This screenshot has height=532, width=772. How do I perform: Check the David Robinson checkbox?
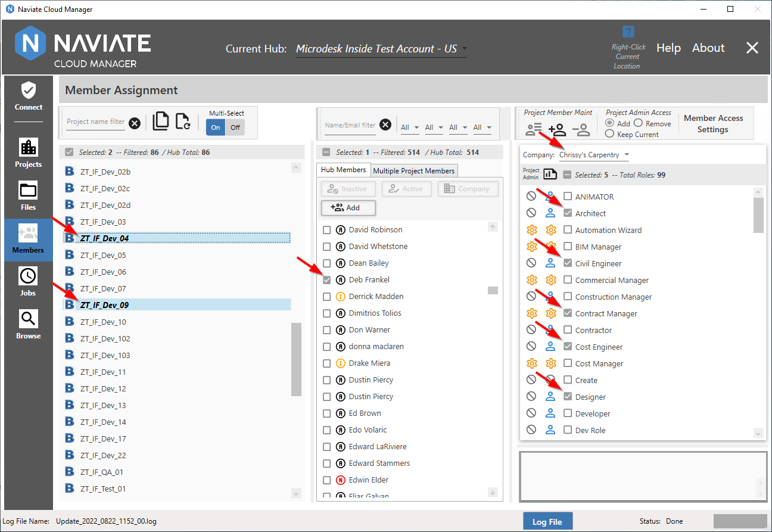point(326,230)
